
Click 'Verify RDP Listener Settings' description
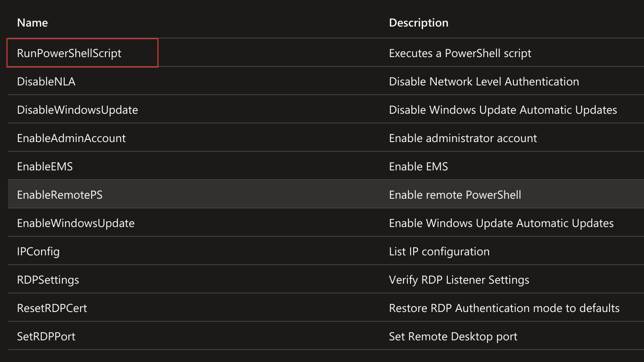click(x=459, y=280)
